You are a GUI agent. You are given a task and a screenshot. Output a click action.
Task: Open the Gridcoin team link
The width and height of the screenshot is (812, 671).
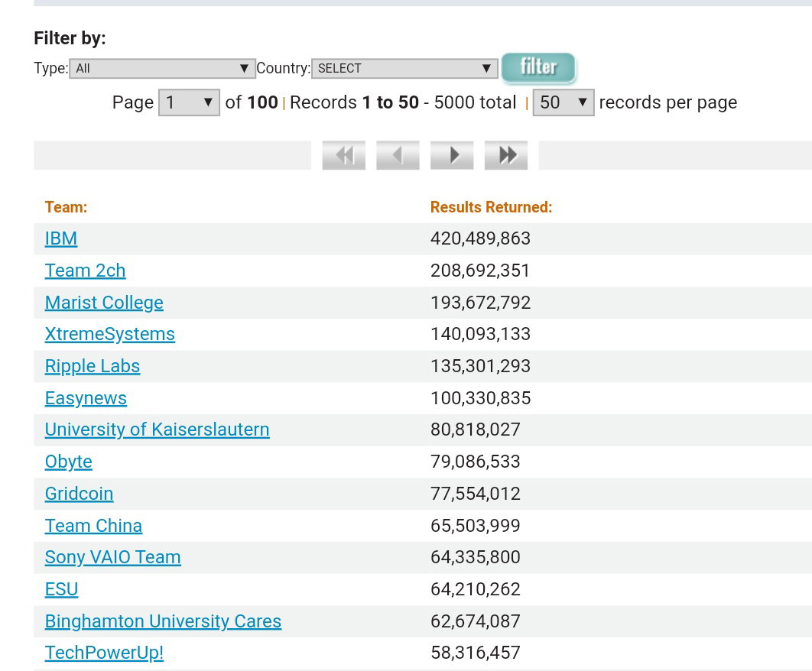tap(79, 494)
